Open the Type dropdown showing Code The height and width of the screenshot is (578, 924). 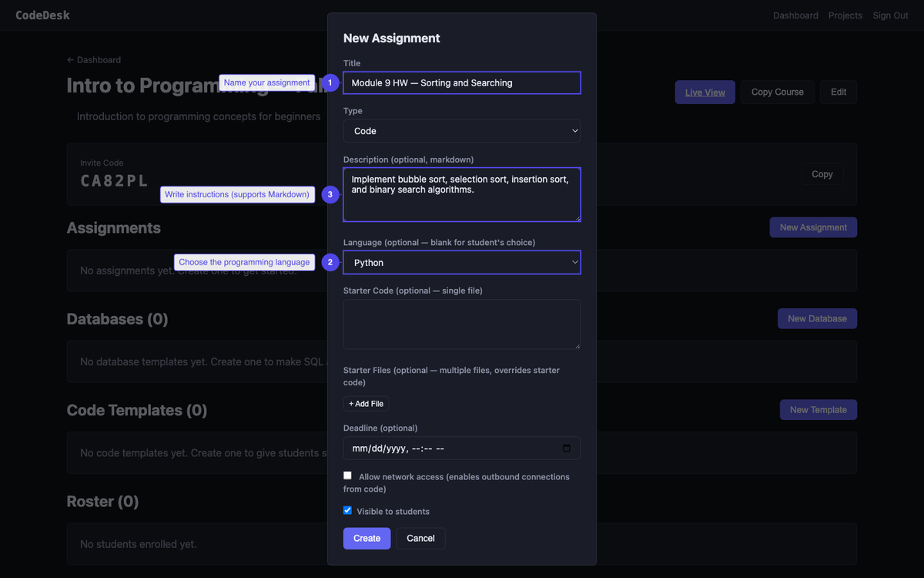tap(461, 130)
